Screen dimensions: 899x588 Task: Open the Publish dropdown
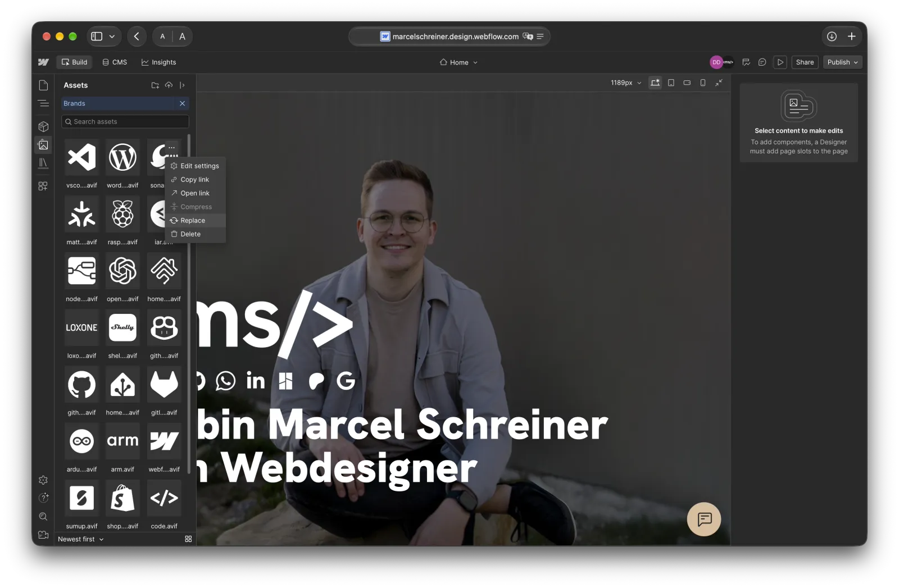tap(842, 62)
